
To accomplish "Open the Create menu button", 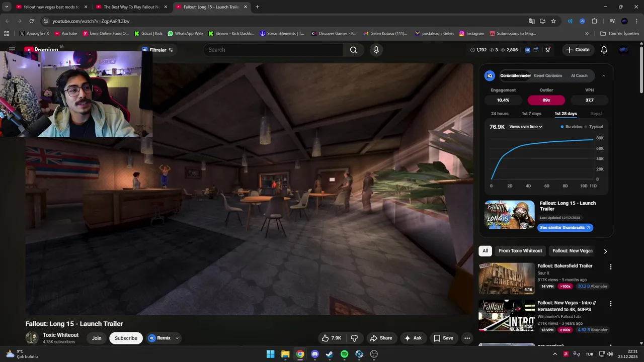I will click(x=578, y=50).
